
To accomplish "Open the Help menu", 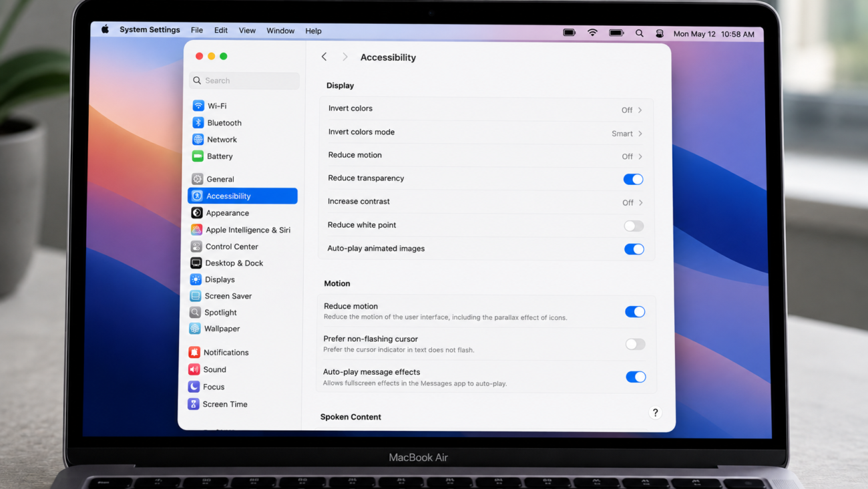I will [313, 31].
